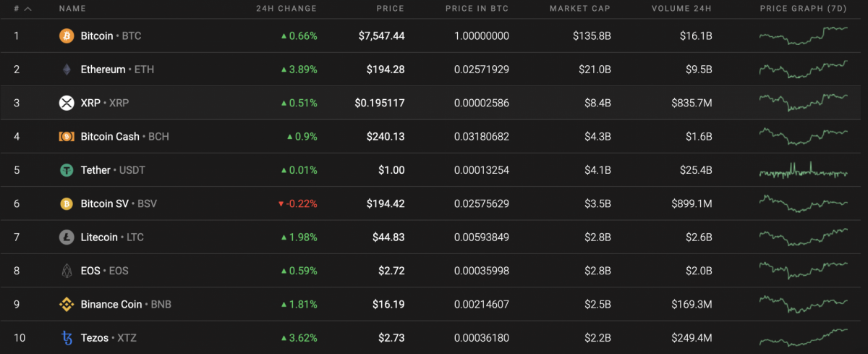The height and width of the screenshot is (354, 868).
Task: View Ethereum 7-day price graph
Action: tap(804, 69)
